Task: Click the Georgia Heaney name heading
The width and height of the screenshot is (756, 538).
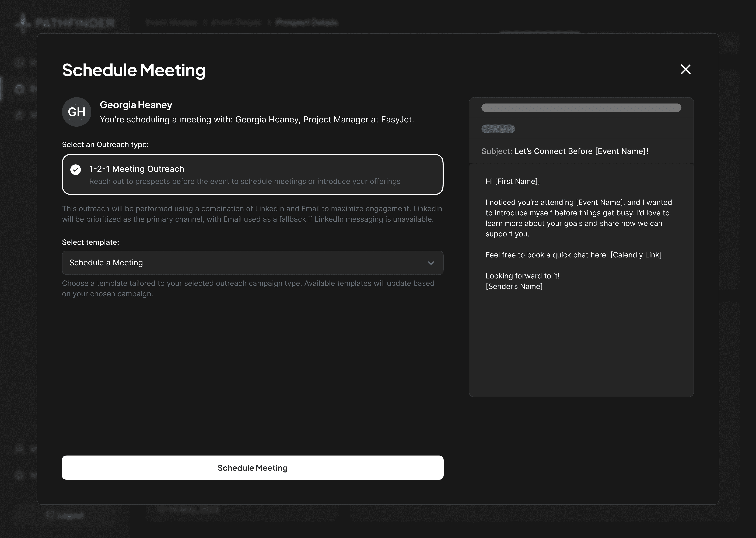Action: point(136,105)
